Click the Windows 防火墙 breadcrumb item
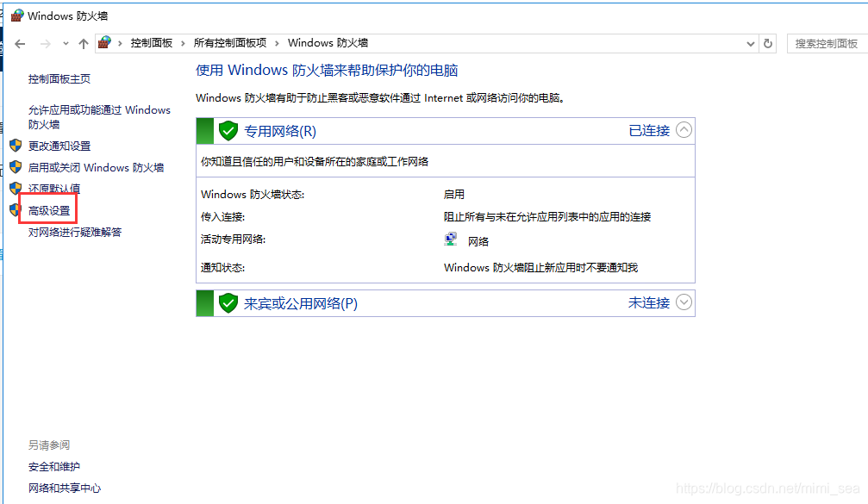The width and height of the screenshot is (868, 504). 328,43
